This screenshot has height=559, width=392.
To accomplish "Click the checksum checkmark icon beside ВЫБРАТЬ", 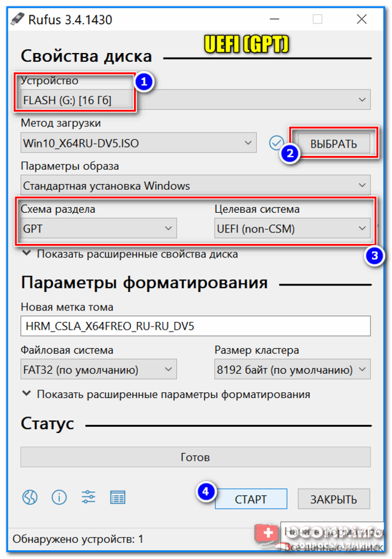I will (x=276, y=143).
